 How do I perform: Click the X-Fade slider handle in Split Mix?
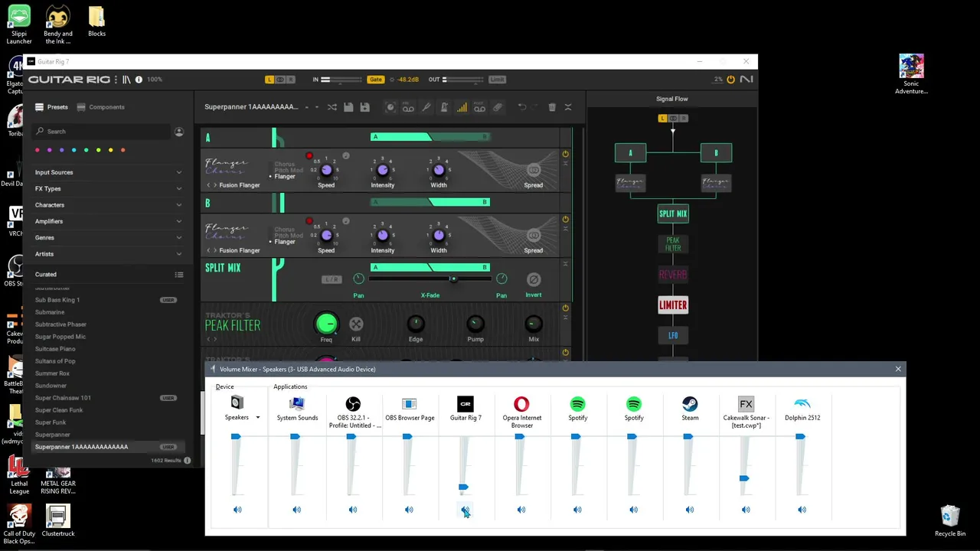[454, 279]
